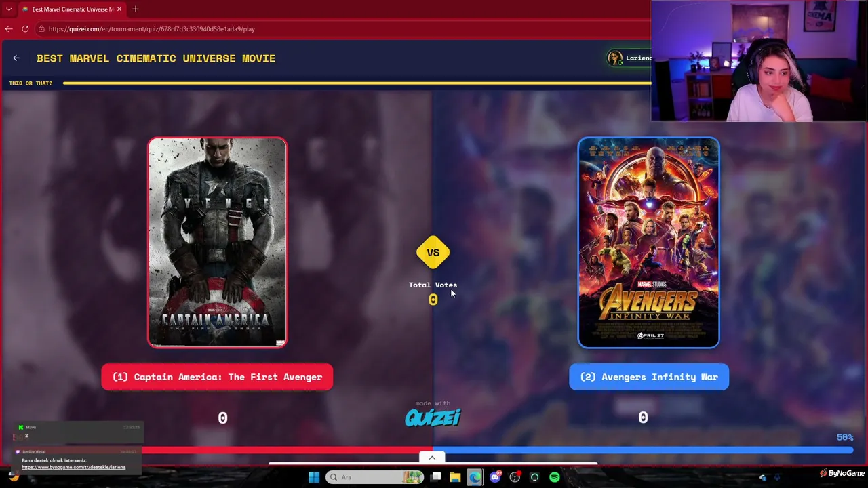Viewport: 868px width, 488px height.
Task: Click the 50% percentage text
Action: click(x=845, y=438)
